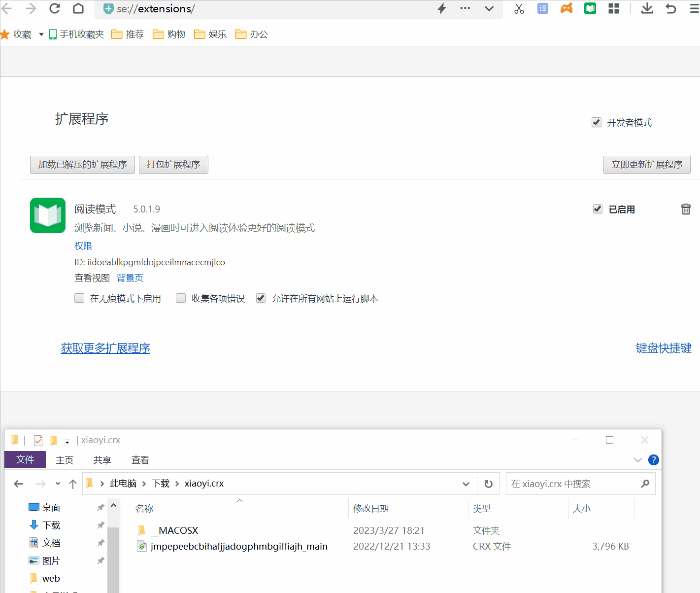The image size is (700, 593).
Task: Open the 获取更多扩展程序 link
Action: point(105,348)
